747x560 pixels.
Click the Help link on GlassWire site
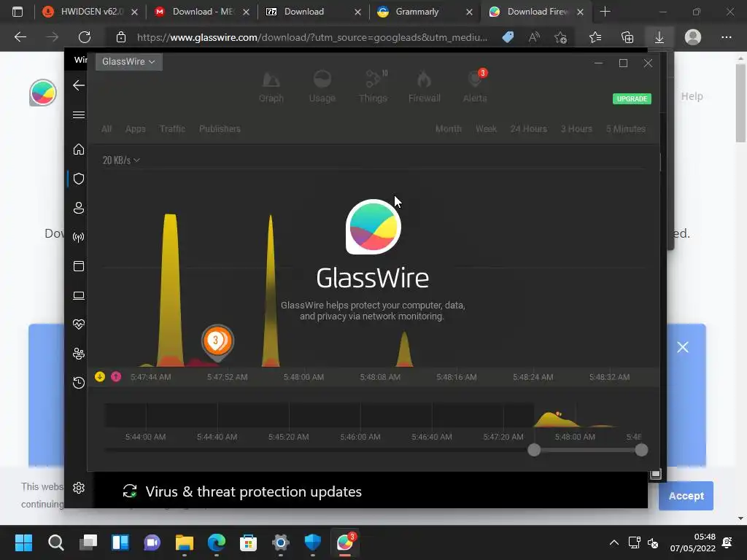[692, 96]
